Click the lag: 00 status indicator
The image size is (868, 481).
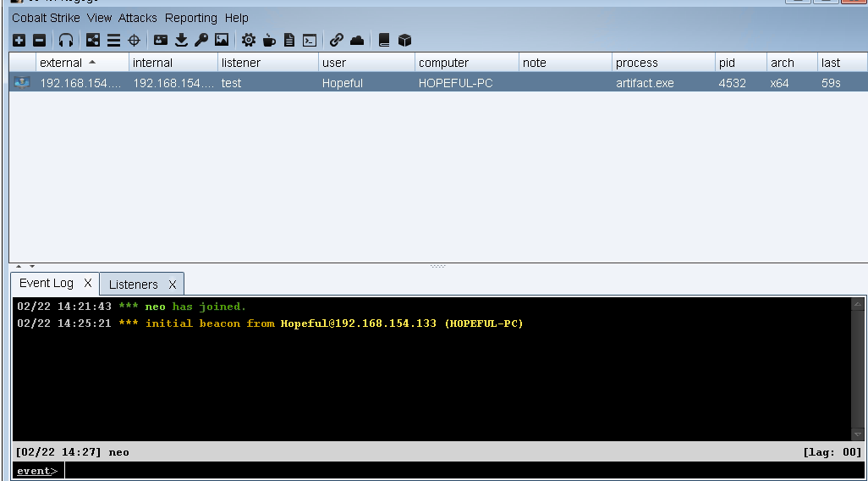[x=832, y=452]
